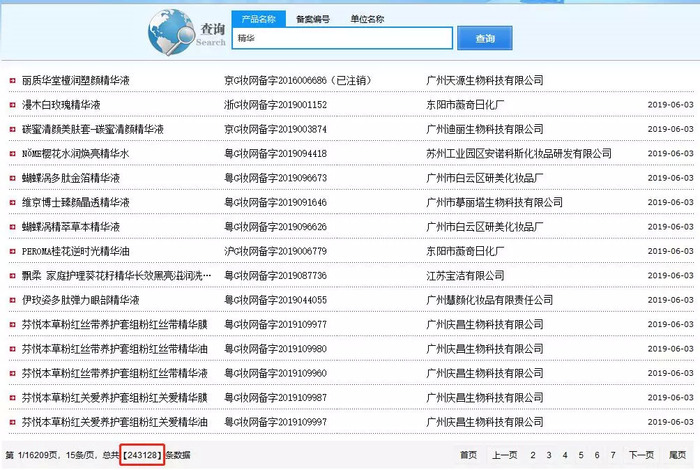This screenshot has width=700, height=470.
Task: Jump to page 2
Action: click(533, 455)
